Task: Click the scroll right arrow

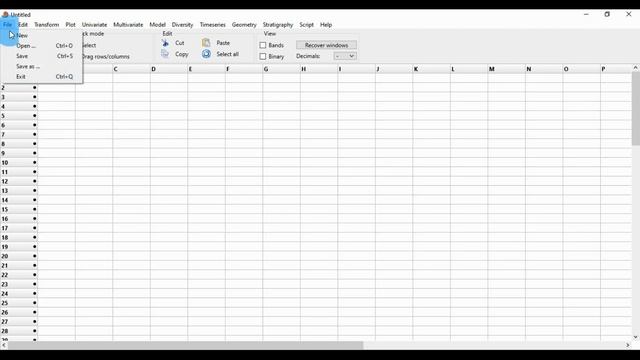Action: (x=628, y=345)
